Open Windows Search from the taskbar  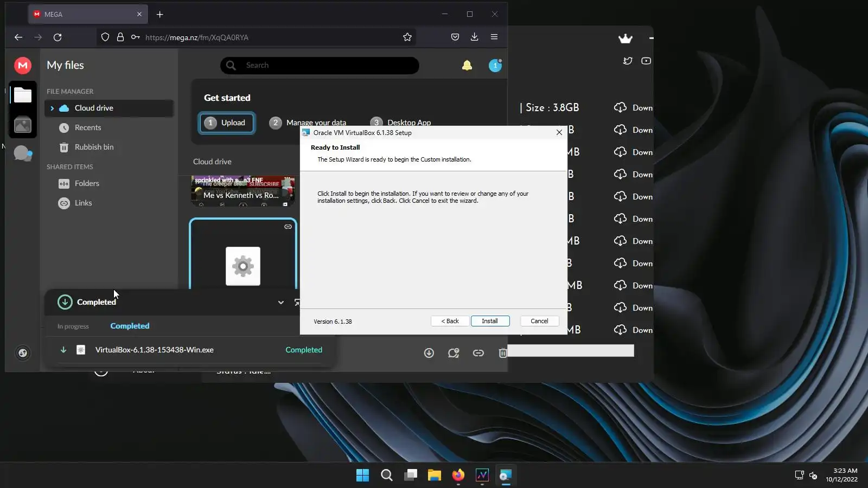(x=386, y=476)
